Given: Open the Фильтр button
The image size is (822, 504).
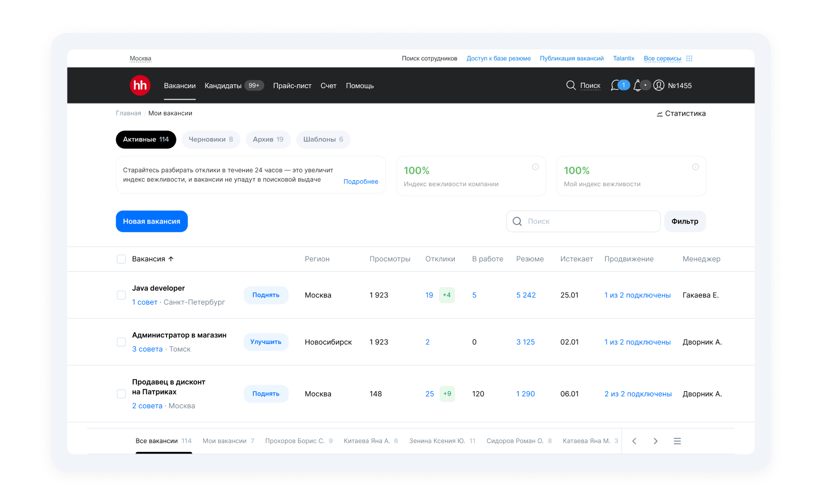Looking at the screenshot, I should tap(685, 221).
